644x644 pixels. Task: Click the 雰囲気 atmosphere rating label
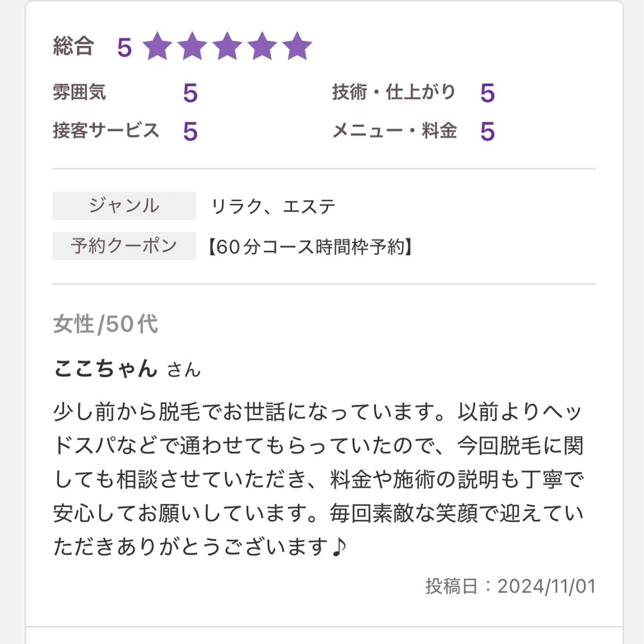pos(79,92)
